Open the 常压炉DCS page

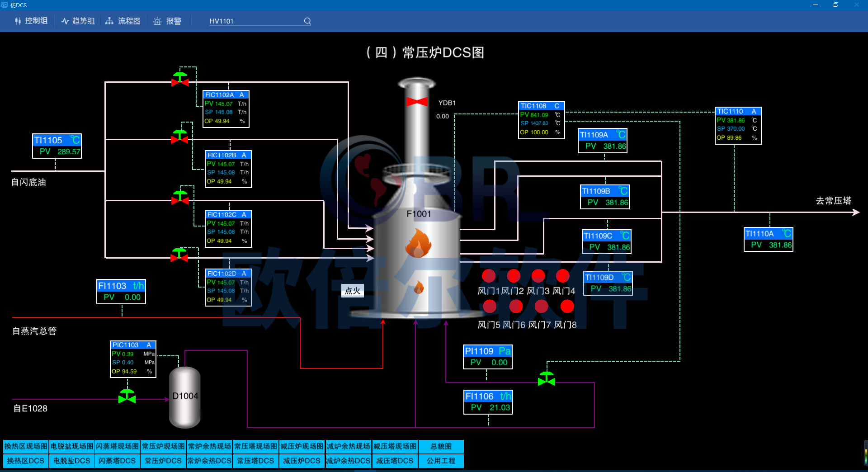163,461
